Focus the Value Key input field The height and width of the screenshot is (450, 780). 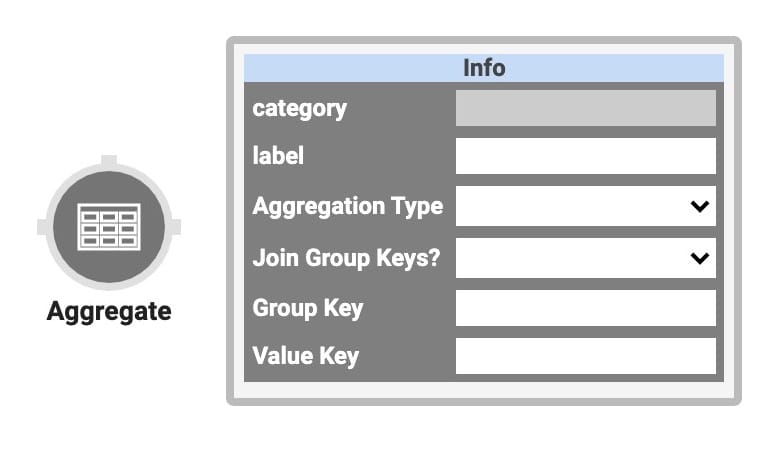(x=585, y=356)
